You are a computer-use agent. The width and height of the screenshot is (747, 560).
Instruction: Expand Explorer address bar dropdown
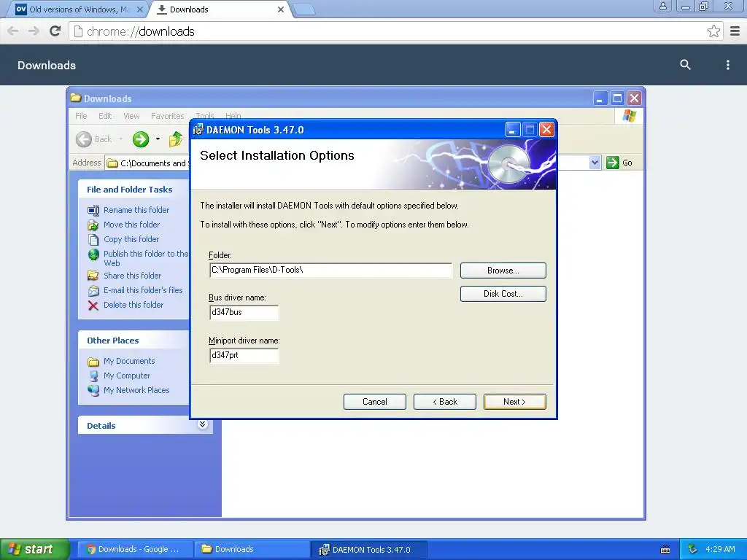[x=595, y=163]
